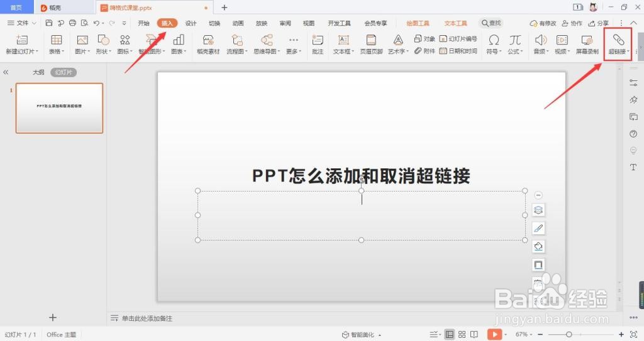This screenshot has height=341, width=644.
Task: Click the 图片 picture icon
Action: tap(82, 40)
